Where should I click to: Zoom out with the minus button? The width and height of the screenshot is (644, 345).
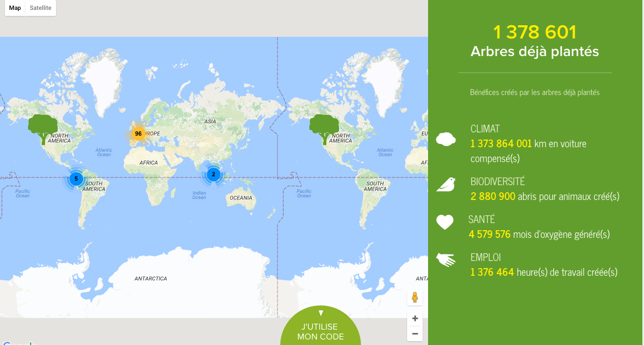(x=415, y=333)
